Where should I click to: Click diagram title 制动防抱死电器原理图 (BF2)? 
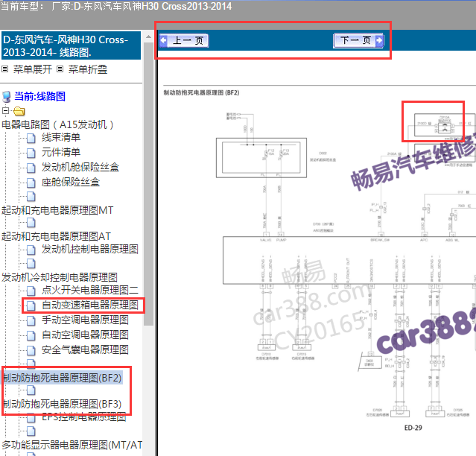point(202,92)
